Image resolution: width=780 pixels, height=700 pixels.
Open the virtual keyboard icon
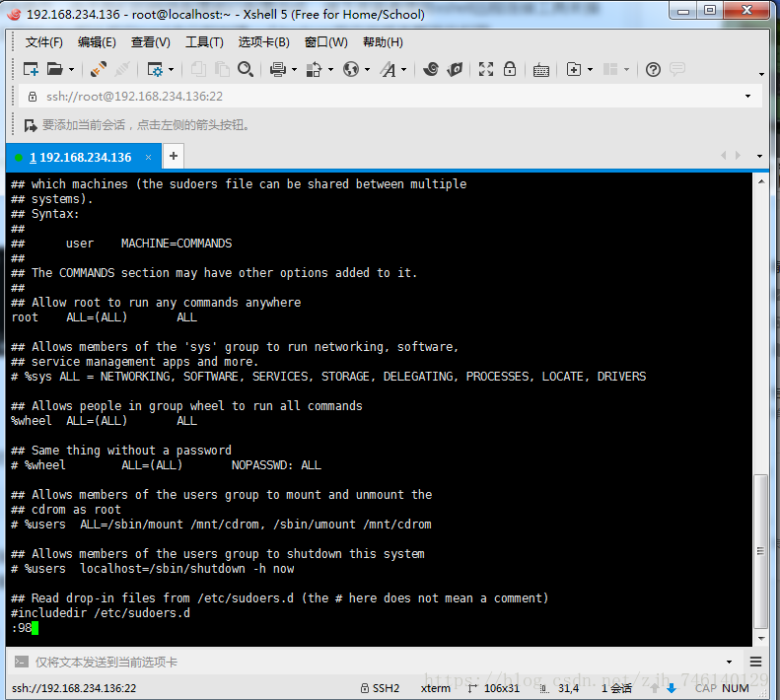pos(541,70)
